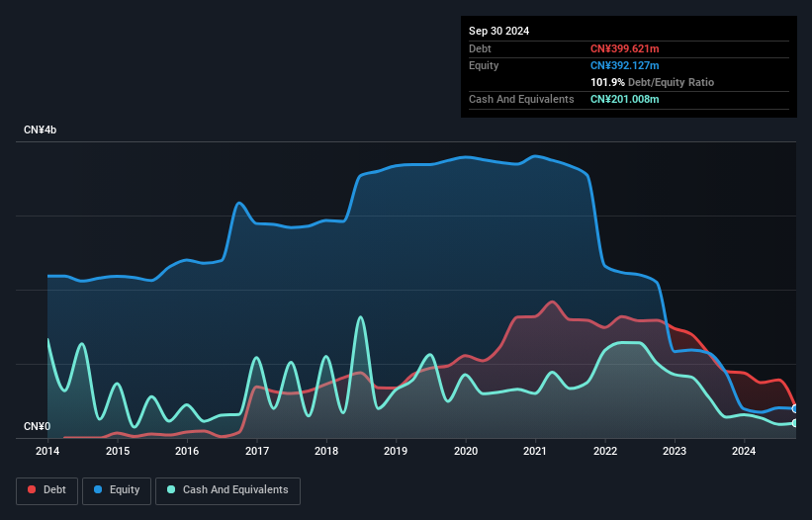
Task: Click the debt value CN¥399.621m
Action: (x=624, y=48)
